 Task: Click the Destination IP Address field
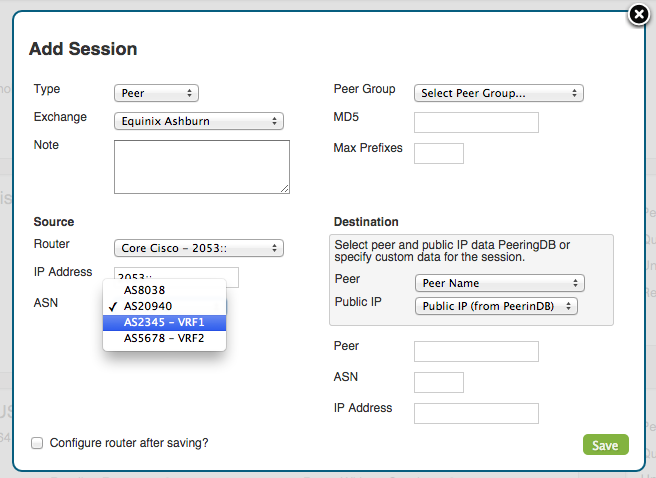coord(476,414)
